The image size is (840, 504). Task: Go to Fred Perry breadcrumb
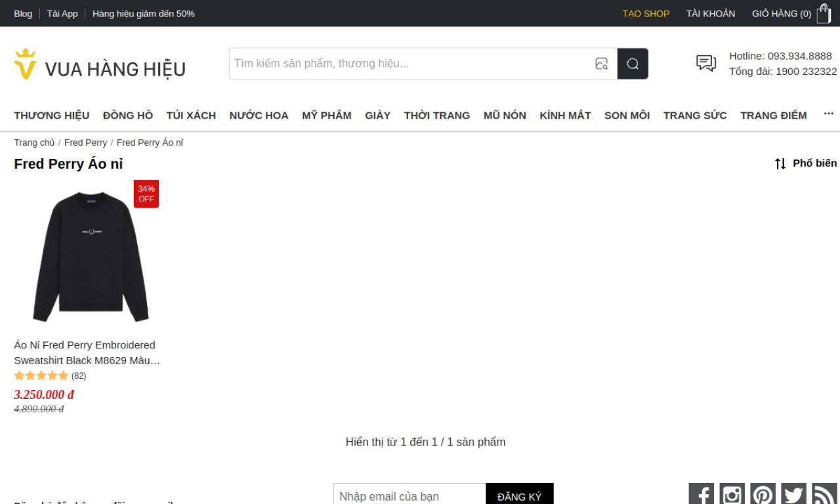(85, 142)
